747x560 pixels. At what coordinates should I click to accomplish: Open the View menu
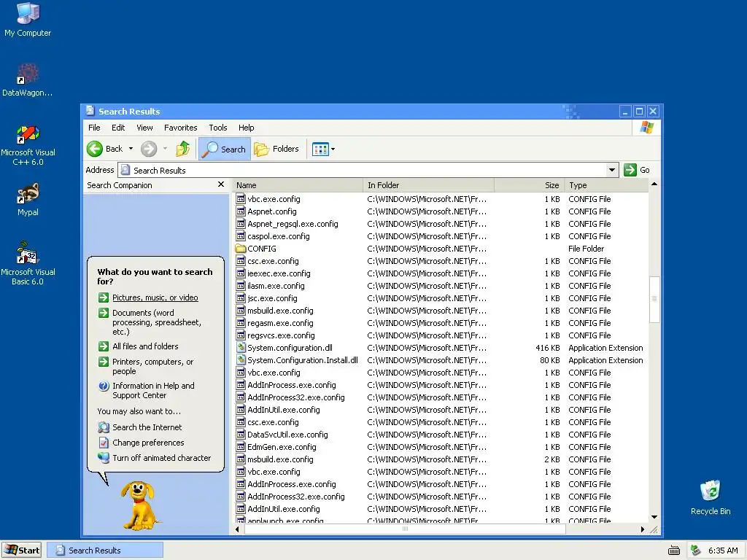144,128
